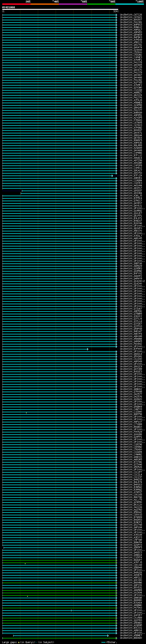Select hit label UniRef100_A7APU7

[x=131, y=492]
